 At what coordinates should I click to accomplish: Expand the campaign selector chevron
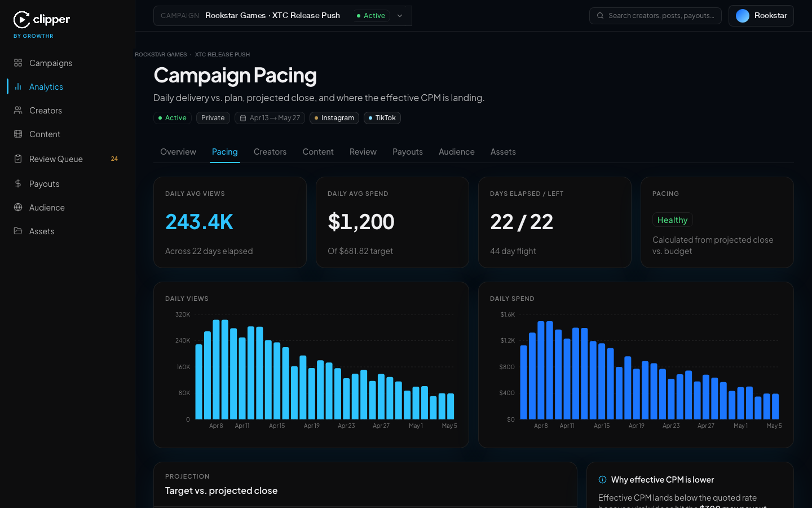[400, 16]
